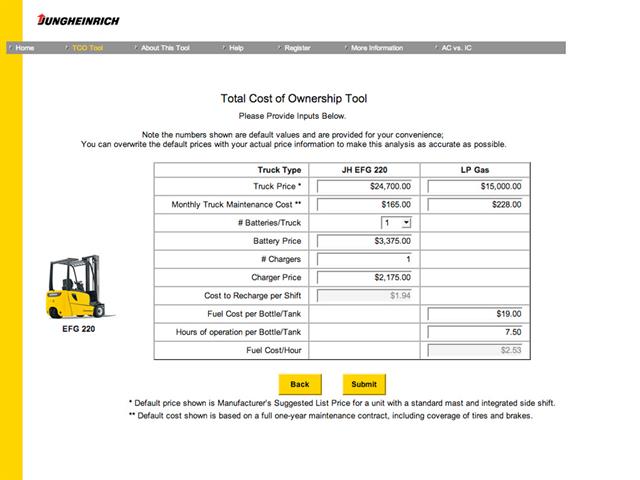
Task: Click the JH EFG 220 Truck Price field
Action: coord(365,186)
